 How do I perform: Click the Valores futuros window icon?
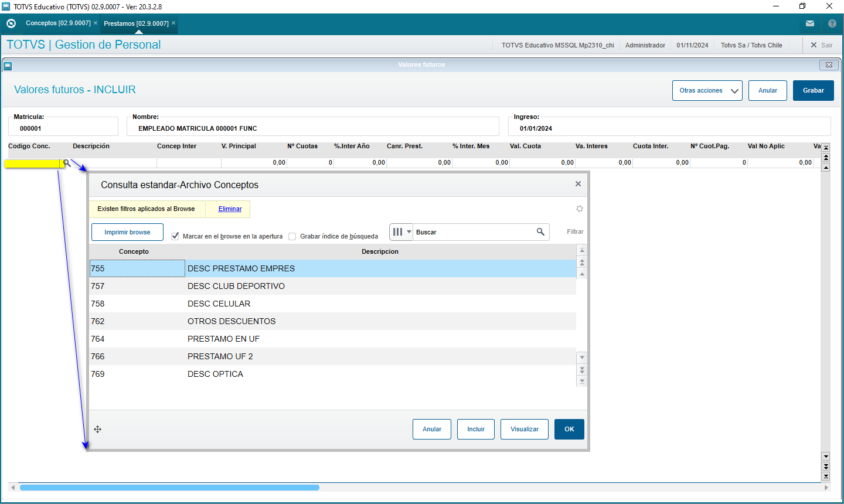8,66
